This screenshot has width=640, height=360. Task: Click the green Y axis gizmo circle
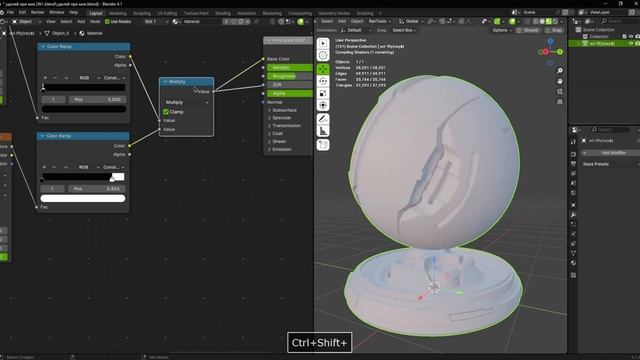(560, 52)
